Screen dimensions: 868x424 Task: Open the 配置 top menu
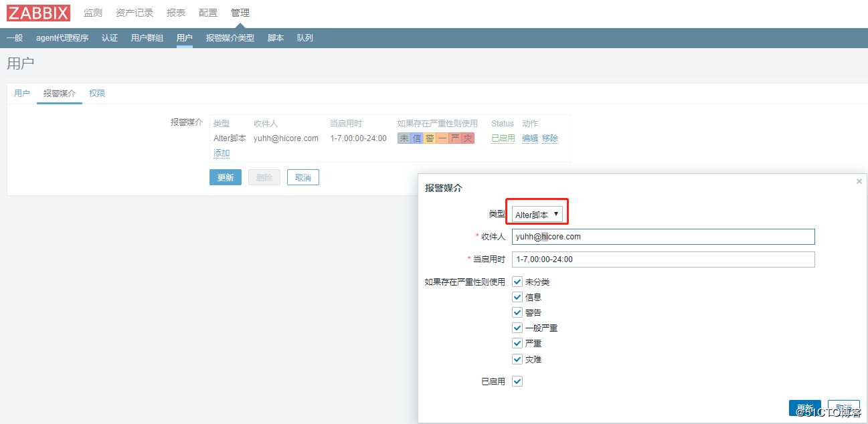point(208,13)
